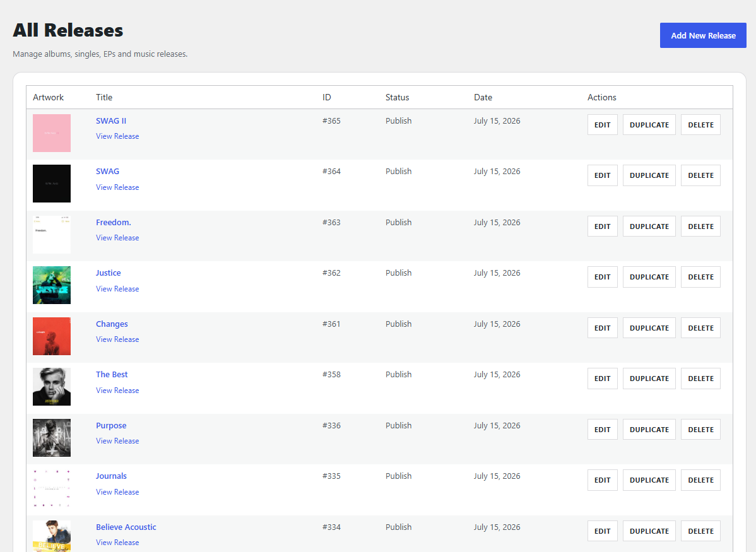This screenshot has height=552, width=756.
Task: Delete the Journals release
Action: 700,480
